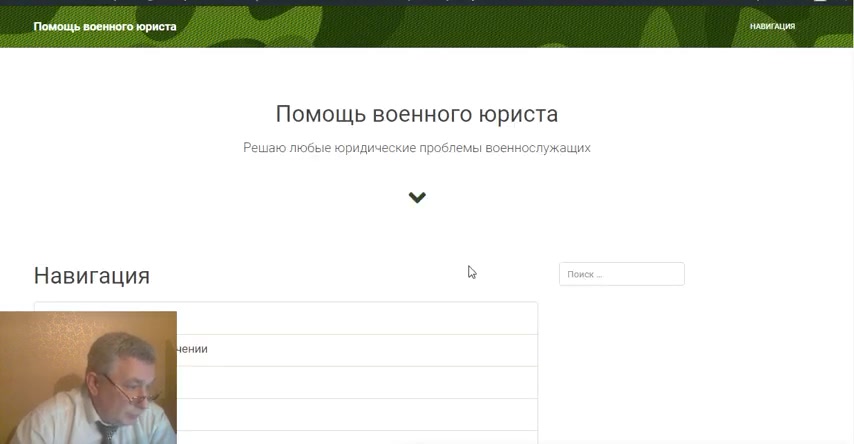
Task: Open the НАВИГАЦИЯ menu in the header
Action: (x=772, y=26)
